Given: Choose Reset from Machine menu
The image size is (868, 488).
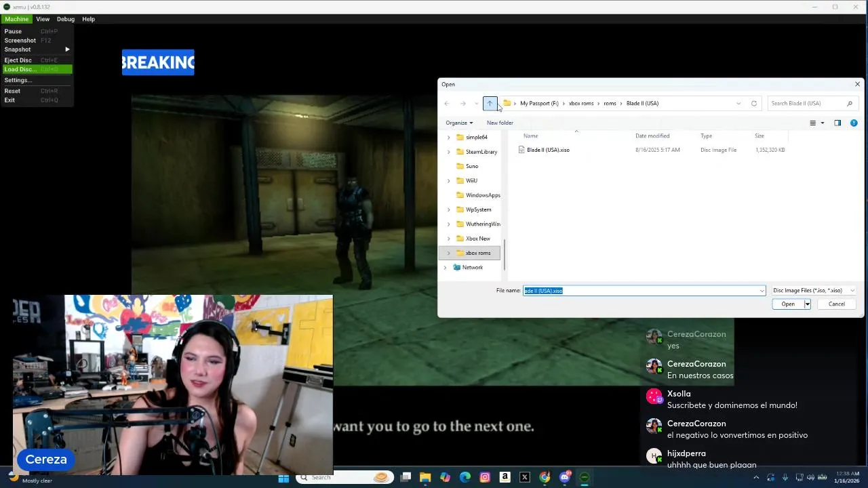Looking at the screenshot, I should [x=37, y=91].
